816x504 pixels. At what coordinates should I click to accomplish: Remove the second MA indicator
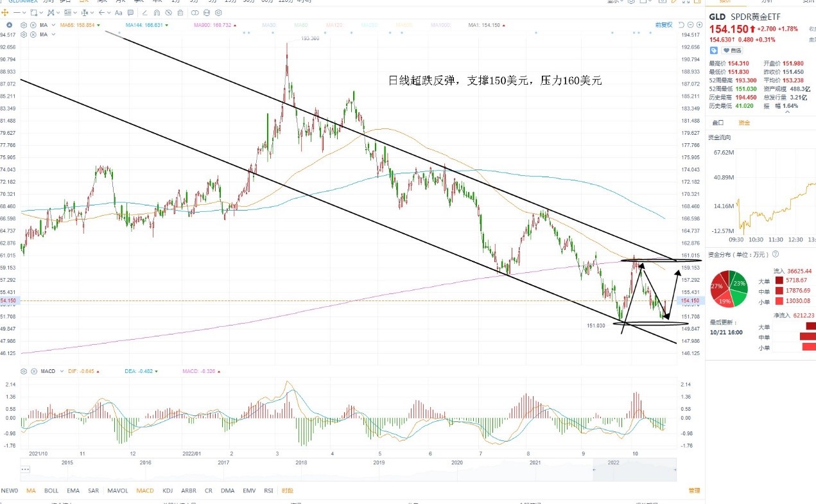(33, 35)
